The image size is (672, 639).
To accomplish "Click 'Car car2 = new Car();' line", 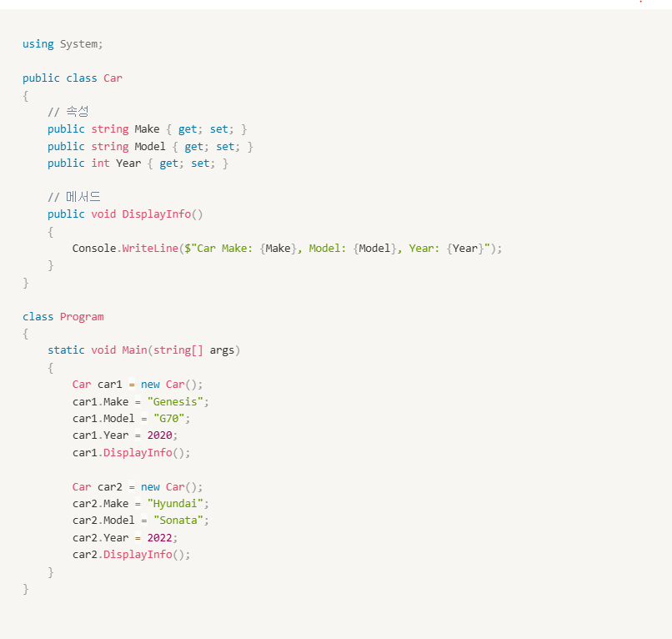I will pos(137,487).
